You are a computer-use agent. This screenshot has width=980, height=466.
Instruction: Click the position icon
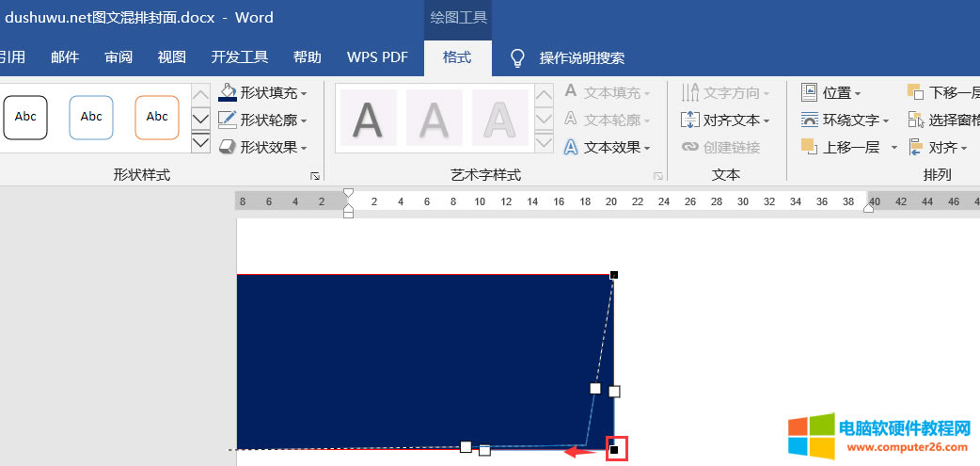point(810,92)
